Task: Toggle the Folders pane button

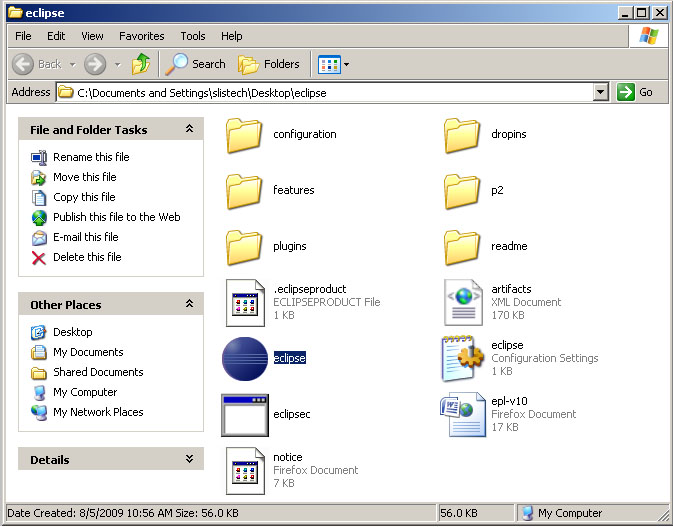Action: 269,64
